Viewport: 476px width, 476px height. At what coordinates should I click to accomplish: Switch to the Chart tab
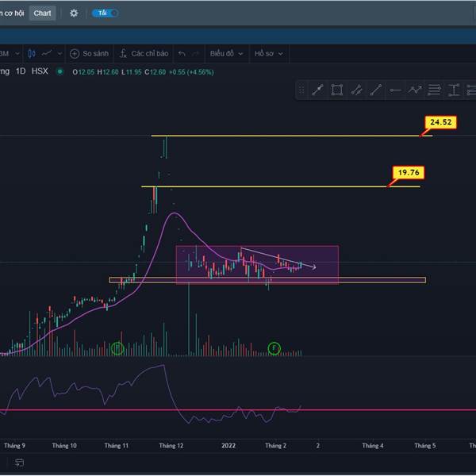42,13
